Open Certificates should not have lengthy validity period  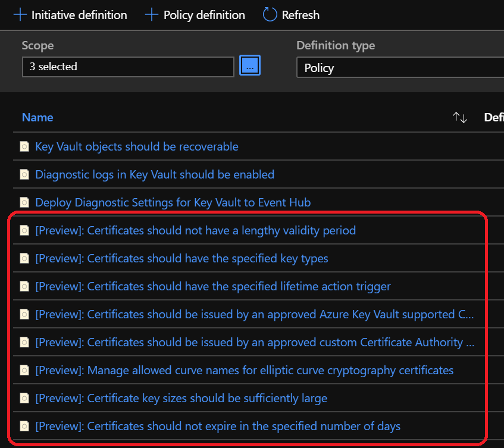pos(195,231)
